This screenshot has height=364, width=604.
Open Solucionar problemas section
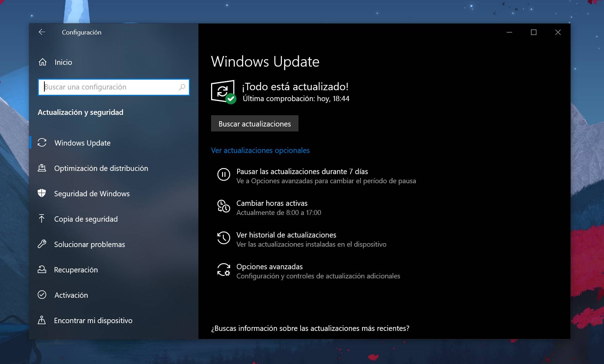[114, 244]
